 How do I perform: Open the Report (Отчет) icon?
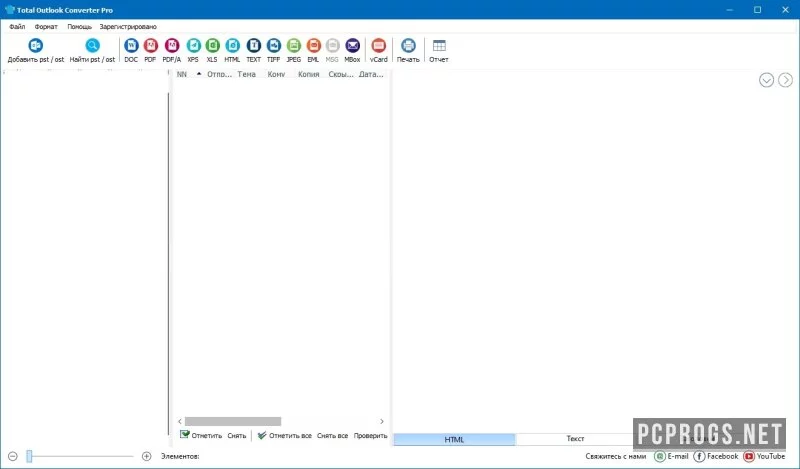[x=439, y=46]
